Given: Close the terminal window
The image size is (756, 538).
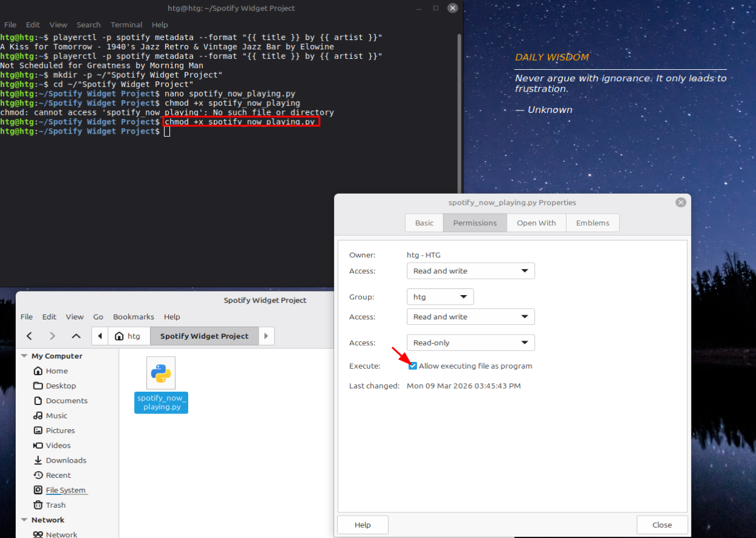Looking at the screenshot, I should coord(452,9).
